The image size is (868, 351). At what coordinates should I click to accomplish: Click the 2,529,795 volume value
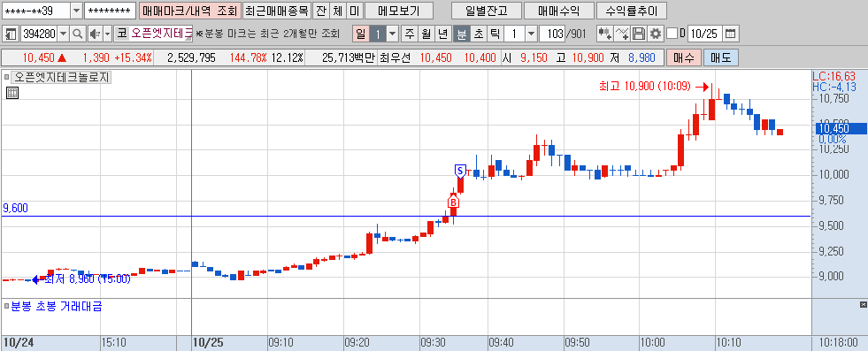[x=190, y=57]
